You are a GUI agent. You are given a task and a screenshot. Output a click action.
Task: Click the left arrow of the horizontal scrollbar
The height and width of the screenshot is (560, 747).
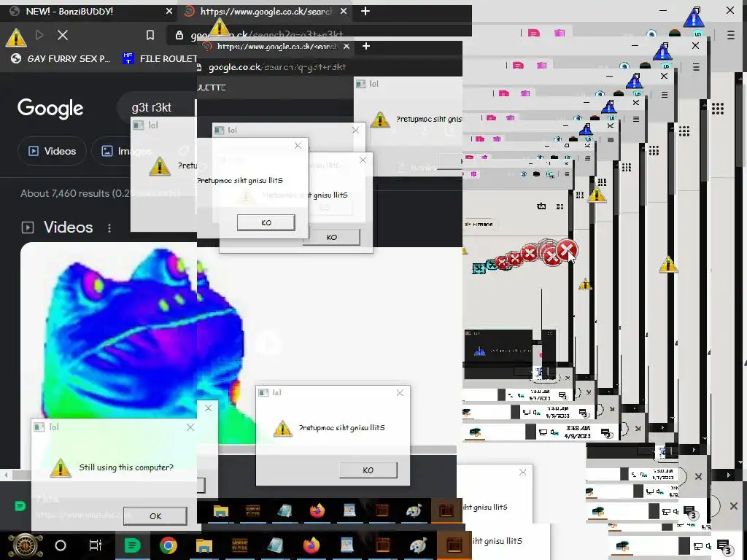pos(6,475)
